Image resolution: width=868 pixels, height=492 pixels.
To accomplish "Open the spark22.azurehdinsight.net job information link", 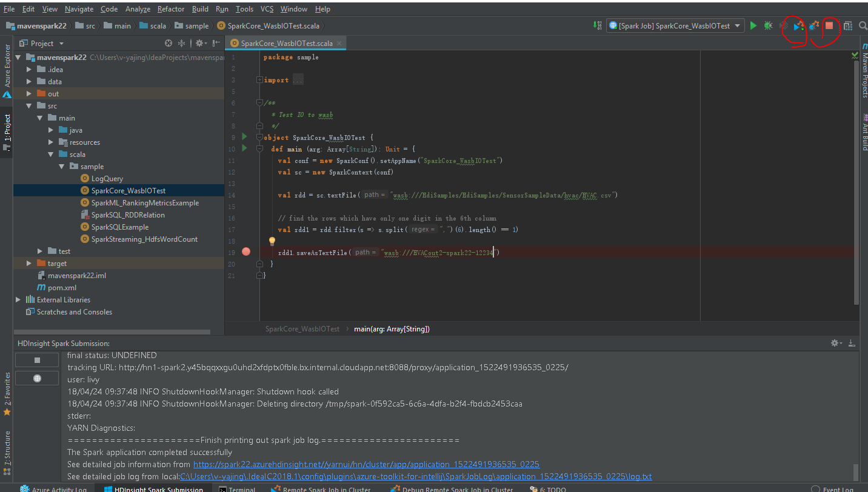I will (x=366, y=464).
